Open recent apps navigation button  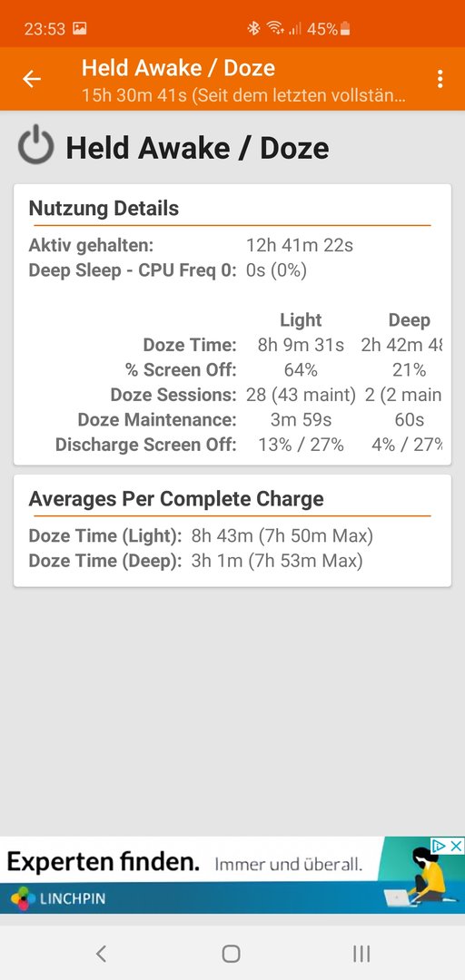361,953
